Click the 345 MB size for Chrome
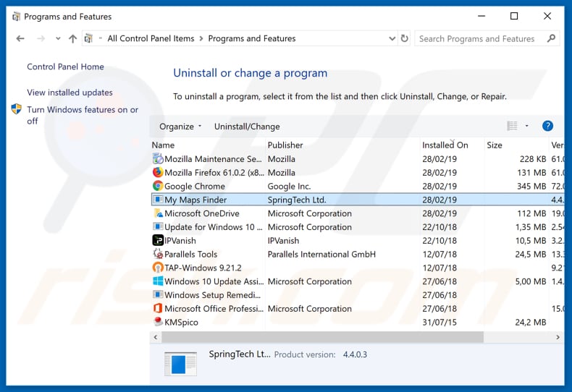 click(531, 186)
